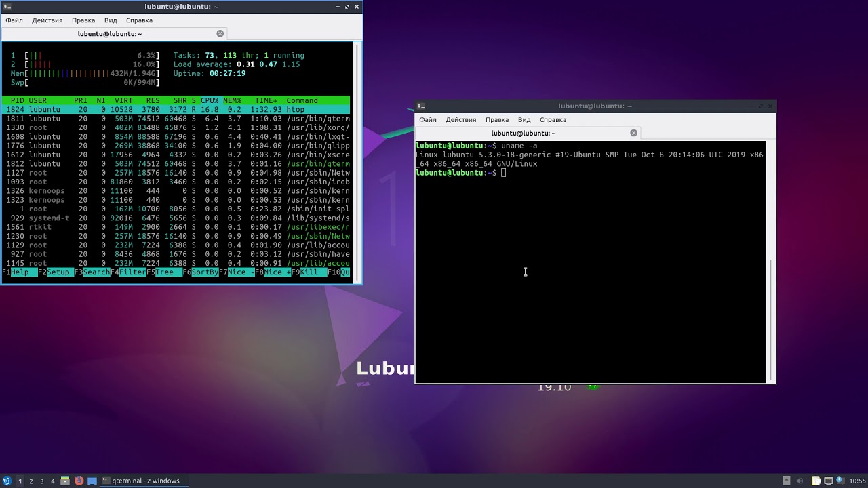Sort htop by the USER column header
Screen dimensions: 868x488
click(x=38, y=100)
